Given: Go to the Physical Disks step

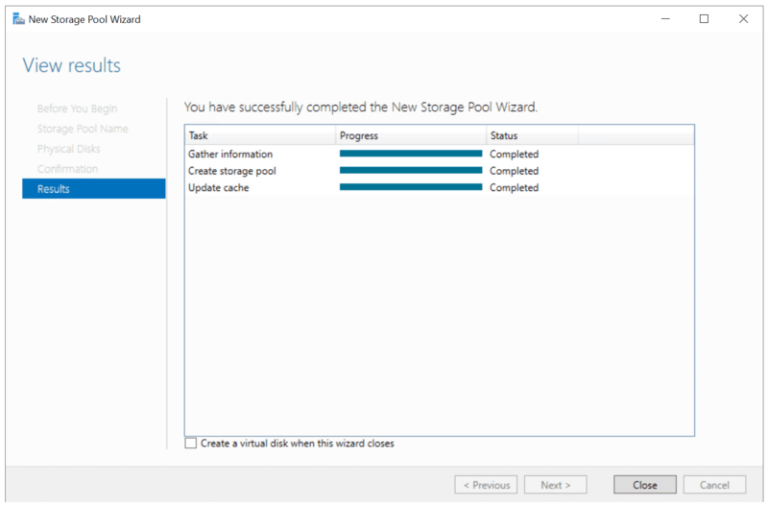Looking at the screenshot, I should [x=69, y=149].
